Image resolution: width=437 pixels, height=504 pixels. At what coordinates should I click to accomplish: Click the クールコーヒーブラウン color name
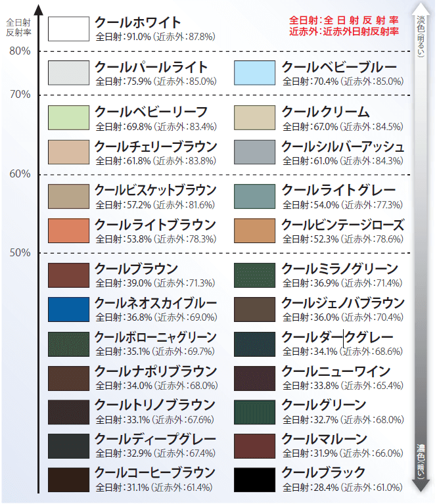pos(154,472)
